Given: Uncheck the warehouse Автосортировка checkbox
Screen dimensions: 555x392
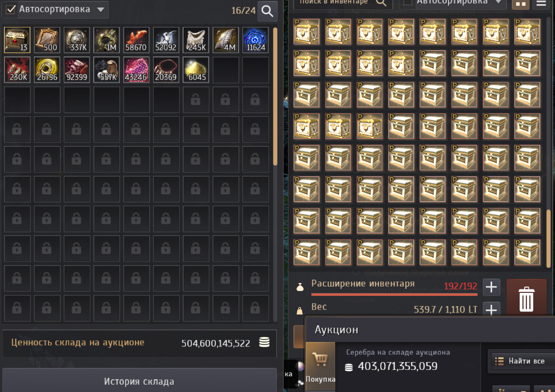Looking at the screenshot, I should click(11, 9).
